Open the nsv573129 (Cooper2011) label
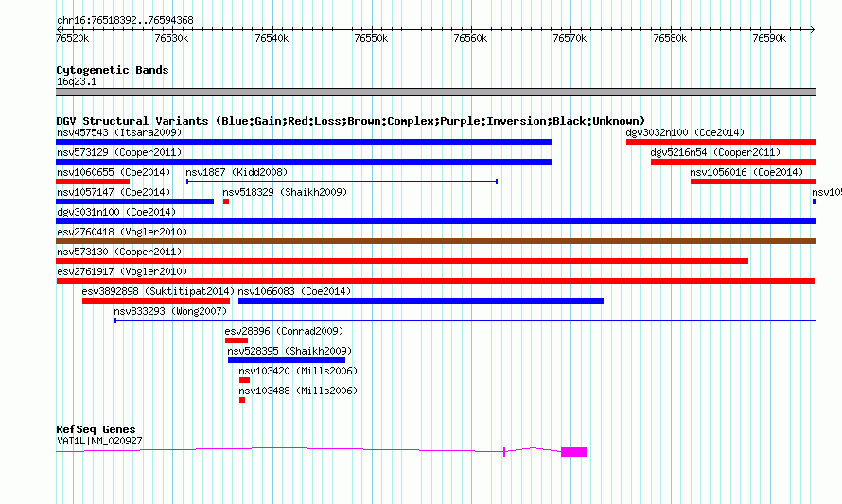 119,152
